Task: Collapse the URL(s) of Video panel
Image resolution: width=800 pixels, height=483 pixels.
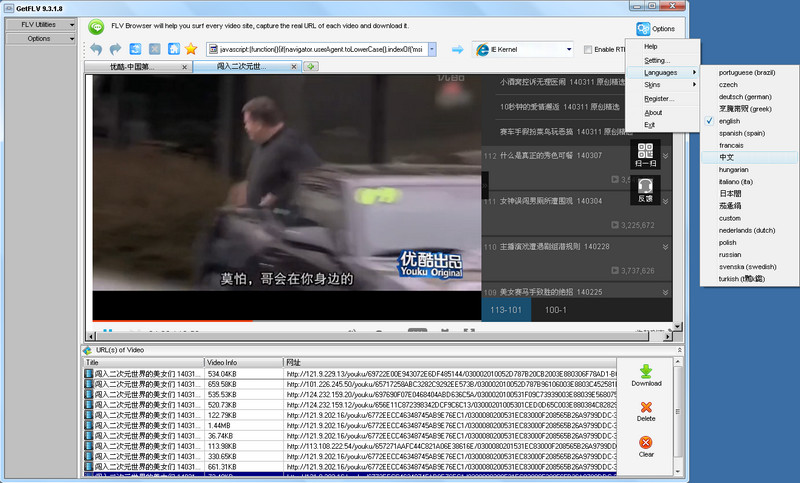Action: [679, 350]
